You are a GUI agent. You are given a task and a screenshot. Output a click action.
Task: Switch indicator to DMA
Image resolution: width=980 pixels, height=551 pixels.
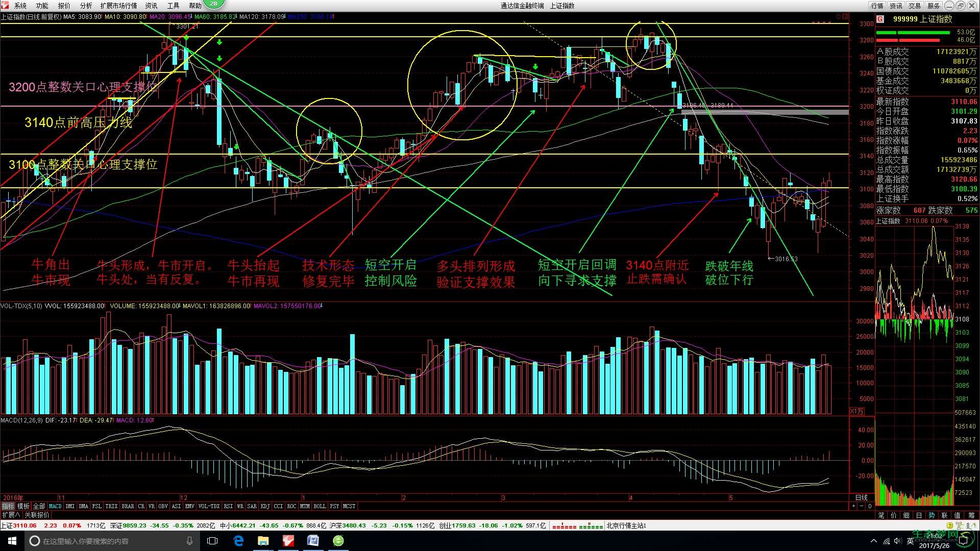(x=84, y=506)
